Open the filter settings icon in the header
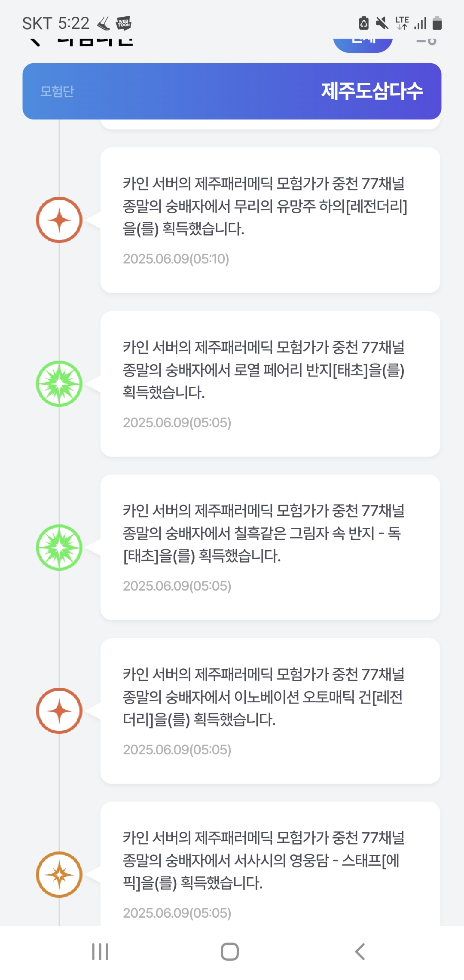Screen dimensions: 464x980 click(427, 42)
